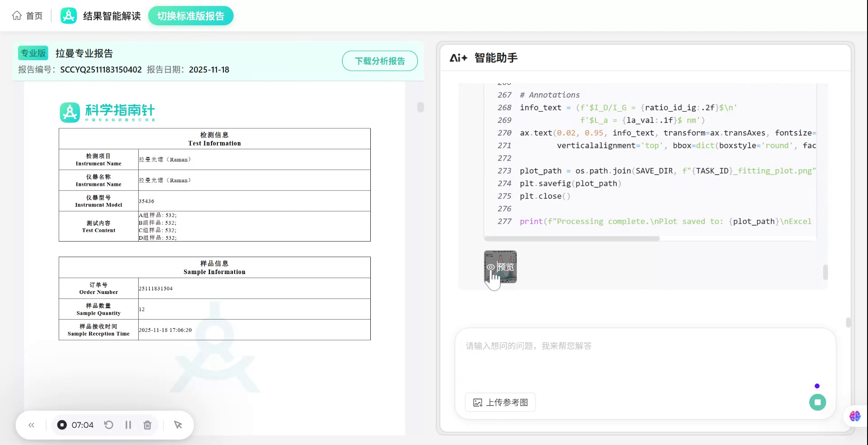Delete the recording via trash icon
The height and width of the screenshot is (445, 868).
point(147,425)
